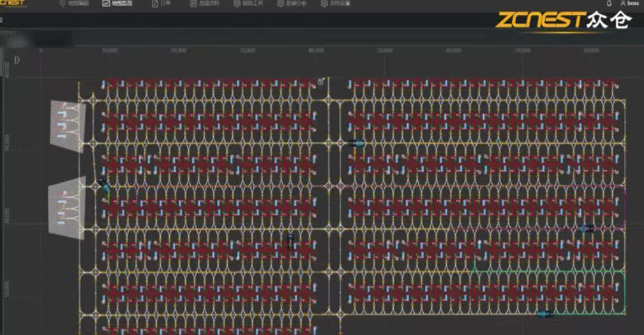
Task: Open the 系统设置 system settings menu
Action: pos(335,3)
